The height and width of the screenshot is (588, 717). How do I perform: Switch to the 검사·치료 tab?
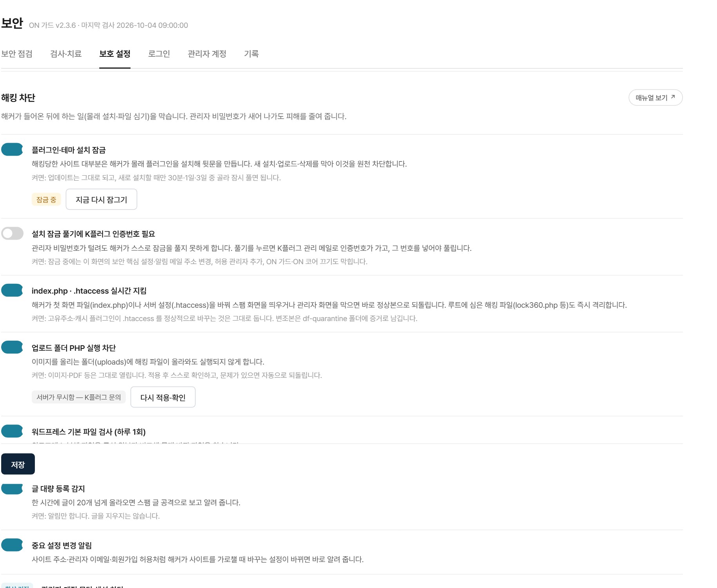pyautogui.click(x=66, y=54)
